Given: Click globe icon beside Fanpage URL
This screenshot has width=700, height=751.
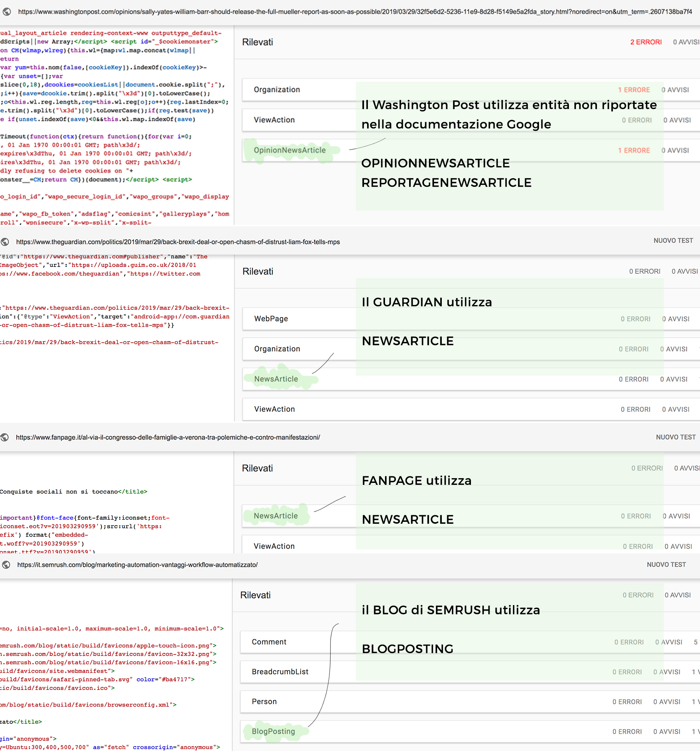Looking at the screenshot, I should click(5, 437).
